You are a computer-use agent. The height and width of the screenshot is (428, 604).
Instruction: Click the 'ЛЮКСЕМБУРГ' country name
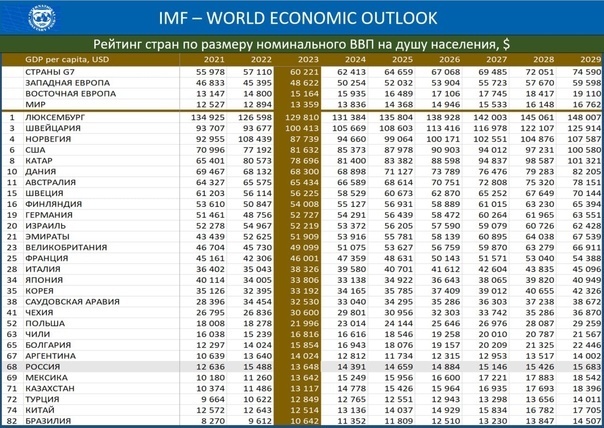tap(55, 117)
